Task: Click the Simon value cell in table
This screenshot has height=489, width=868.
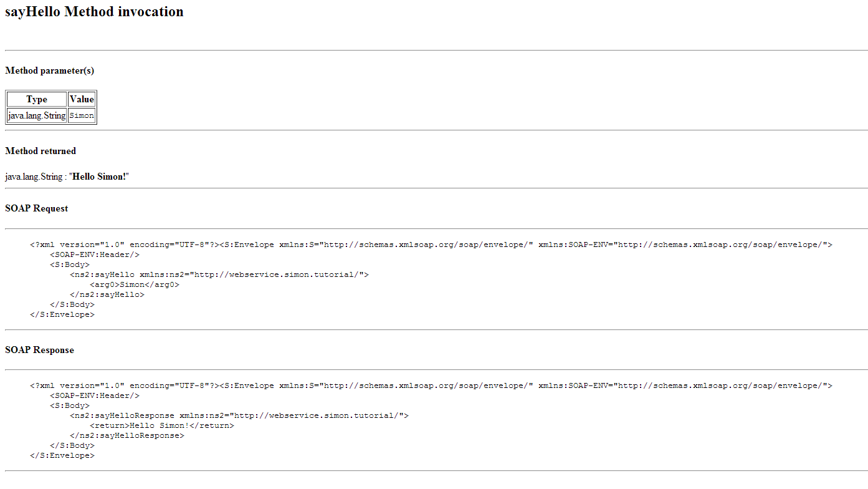Action: pos(82,115)
